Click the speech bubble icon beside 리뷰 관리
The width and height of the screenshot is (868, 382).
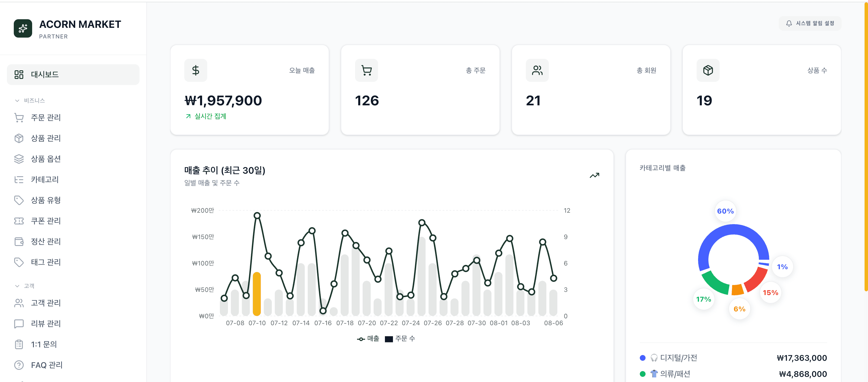pos(19,324)
